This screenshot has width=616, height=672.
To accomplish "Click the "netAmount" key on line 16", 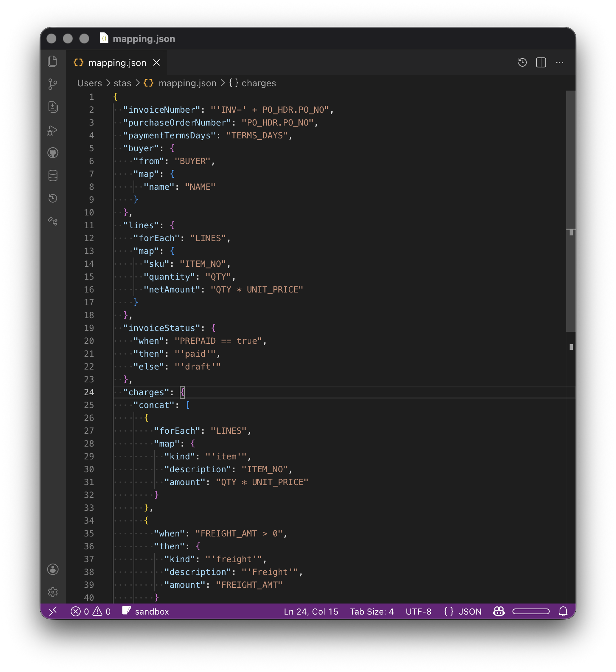I will pyautogui.click(x=172, y=289).
